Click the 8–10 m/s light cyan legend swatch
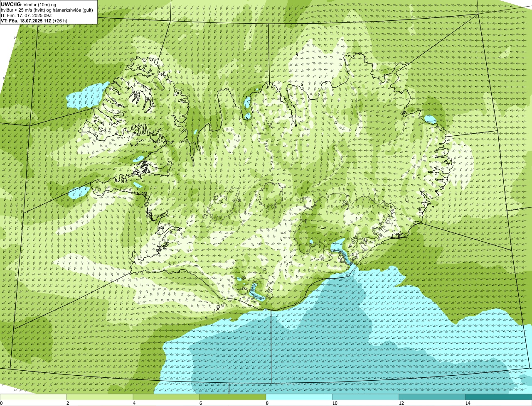Screen dimensions: 532x406 tap(299, 397)
